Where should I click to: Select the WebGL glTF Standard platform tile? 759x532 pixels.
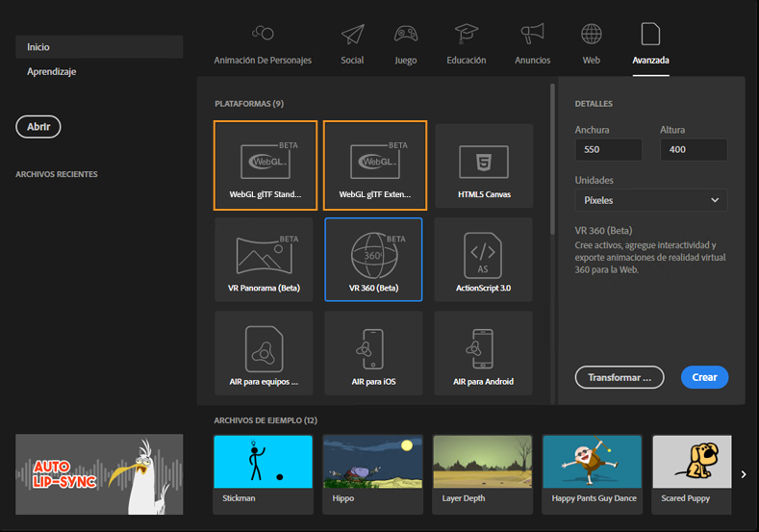coord(266,165)
